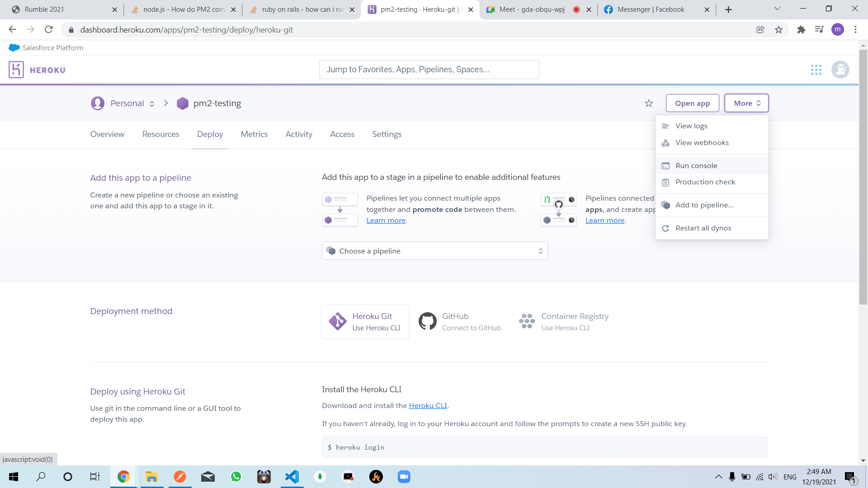Open Visual Studio Code from the taskbar
This screenshot has width=868, height=488.
[x=292, y=477]
